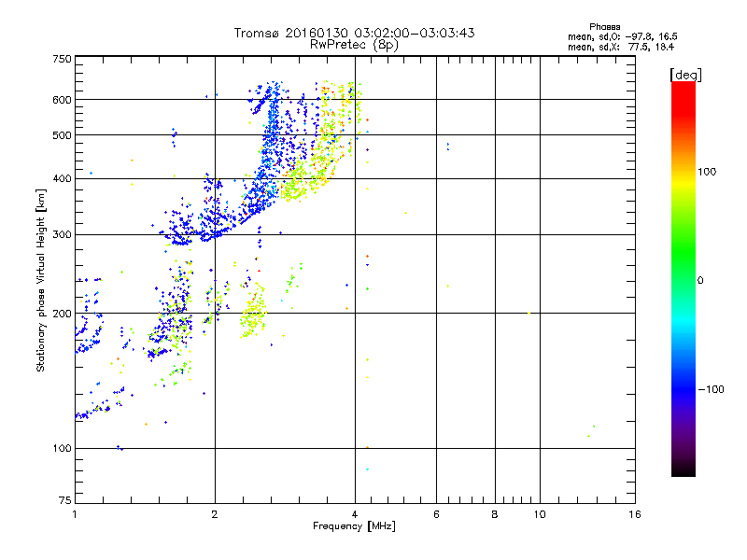Click the '600' height axis label

(x=62, y=100)
